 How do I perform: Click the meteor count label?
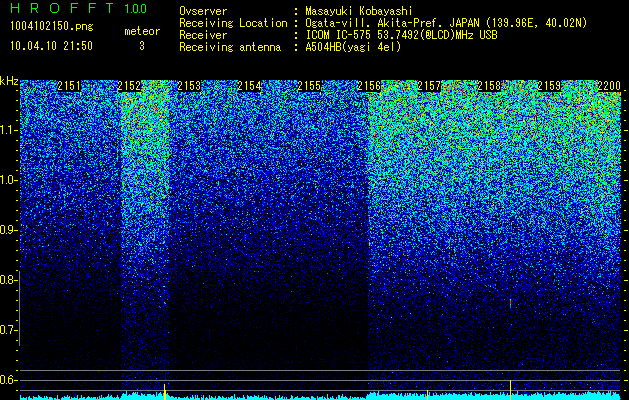tap(142, 31)
